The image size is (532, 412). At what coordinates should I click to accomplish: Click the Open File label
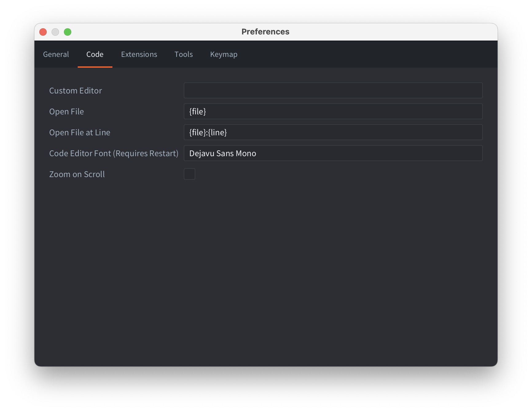(66, 112)
